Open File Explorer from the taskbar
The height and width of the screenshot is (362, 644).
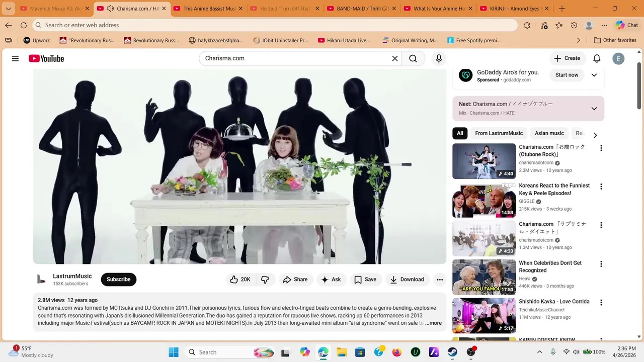click(342, 352)
